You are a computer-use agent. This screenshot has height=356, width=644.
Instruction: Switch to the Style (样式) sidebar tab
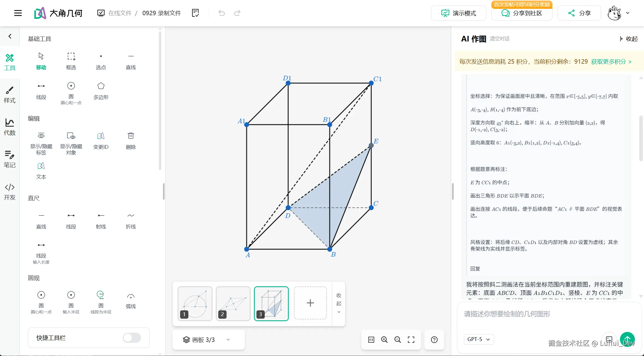[x=10, y=95]
